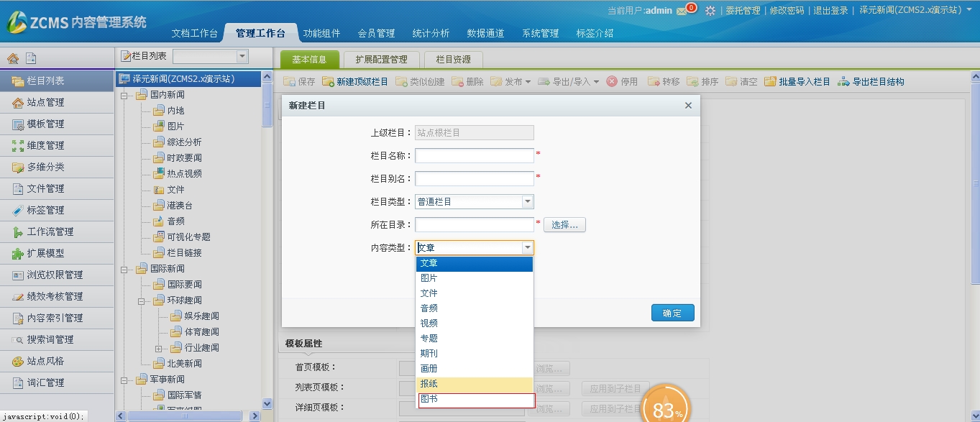Click the home icon above the sidebar
This screenshot has width=980, height=422.
(x=12, y=59)
